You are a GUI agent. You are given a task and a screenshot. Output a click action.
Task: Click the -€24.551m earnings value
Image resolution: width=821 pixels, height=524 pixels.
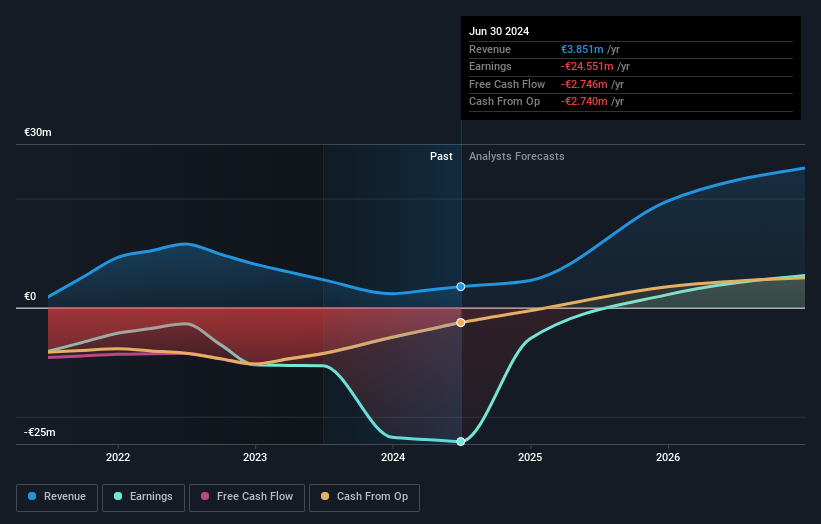coord(587,66)
